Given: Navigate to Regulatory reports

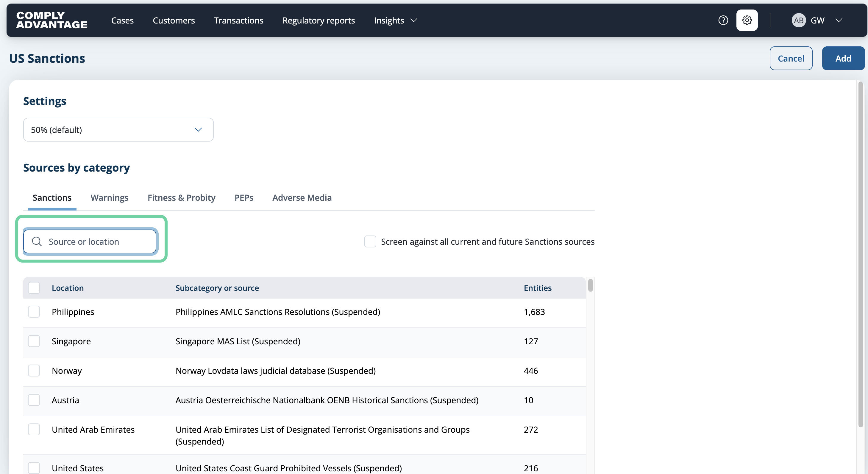Looking at the screenshot, I should (319, 21).
